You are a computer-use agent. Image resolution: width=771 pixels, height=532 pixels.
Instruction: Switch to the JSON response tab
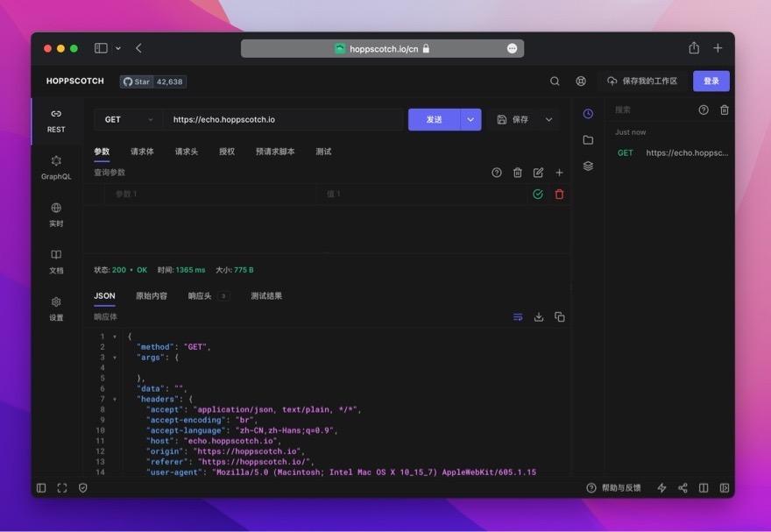tap(104, 295)
